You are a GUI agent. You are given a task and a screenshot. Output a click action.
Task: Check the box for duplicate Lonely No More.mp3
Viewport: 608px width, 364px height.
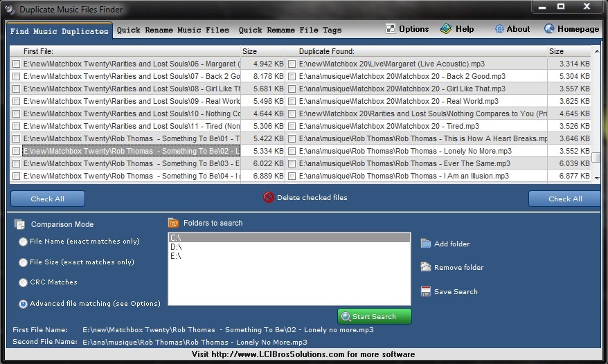(292, 151)
